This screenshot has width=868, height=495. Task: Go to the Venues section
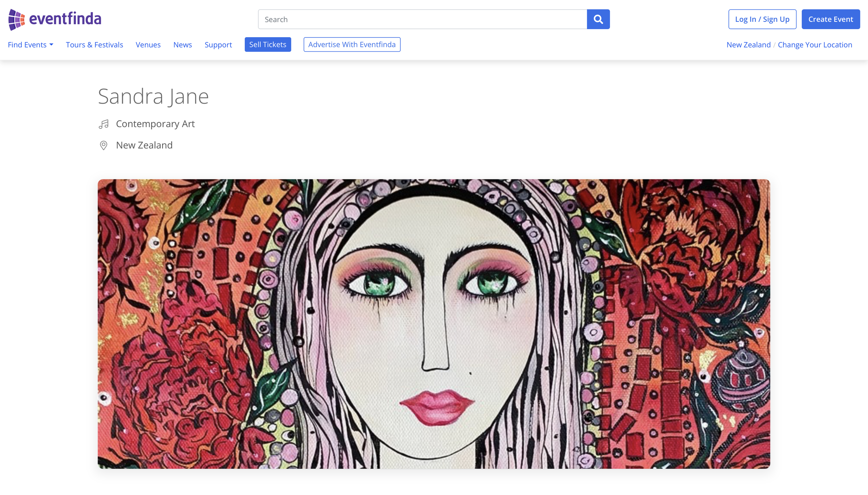click(x=148, y=45)
